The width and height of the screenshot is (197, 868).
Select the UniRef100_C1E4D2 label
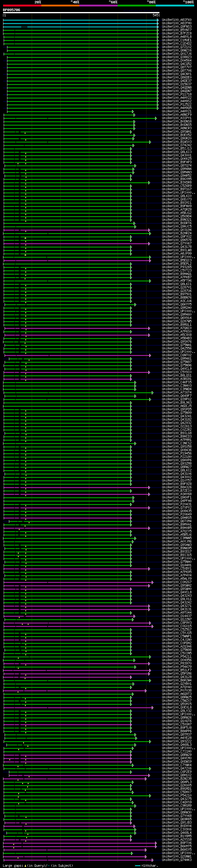176,43
